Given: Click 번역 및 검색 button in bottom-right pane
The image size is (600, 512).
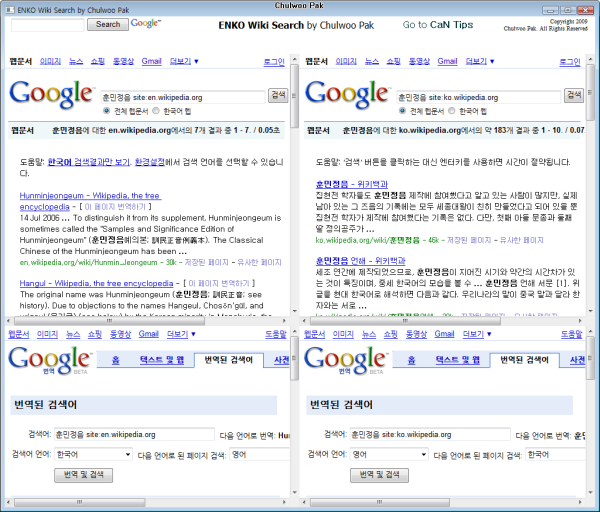Looking at the screenshot, I should (379, 475).
